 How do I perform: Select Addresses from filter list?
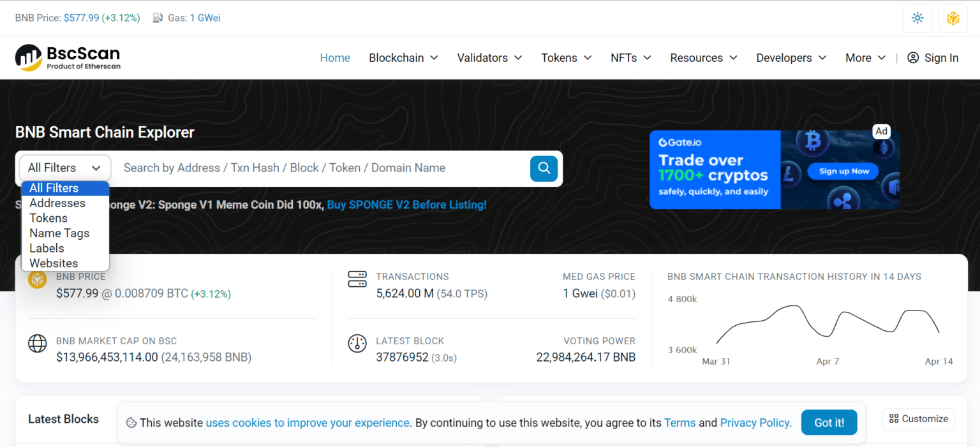click(57, 203)
